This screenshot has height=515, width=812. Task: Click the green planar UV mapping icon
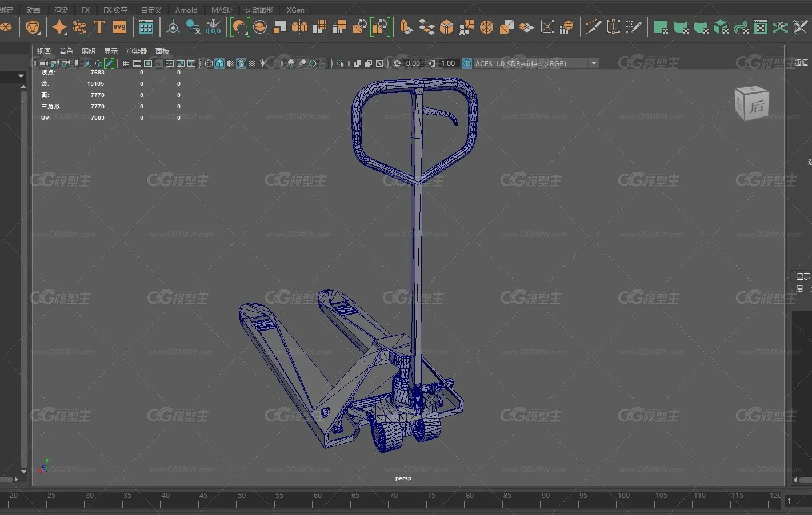click(661, 27)
